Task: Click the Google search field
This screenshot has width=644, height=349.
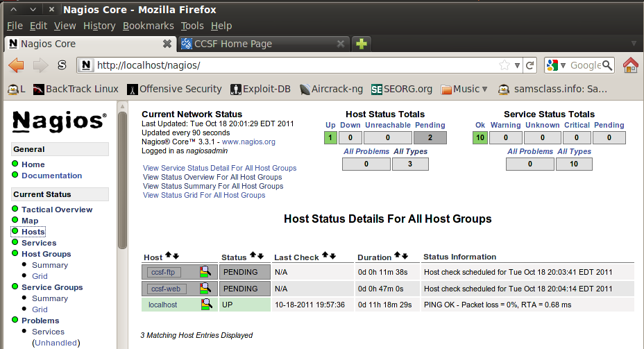Action: 585,65
